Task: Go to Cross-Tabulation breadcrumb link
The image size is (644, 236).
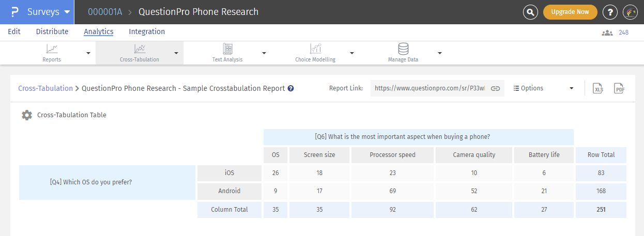Action: click(x=45, y=88)
